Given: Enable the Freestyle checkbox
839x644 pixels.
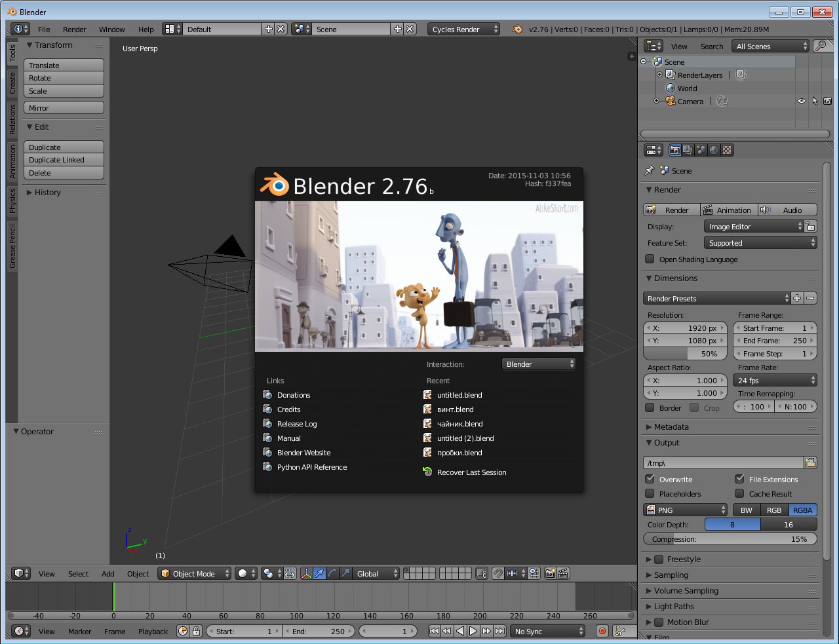Looking at the screenshot, I should click(659, 559).
